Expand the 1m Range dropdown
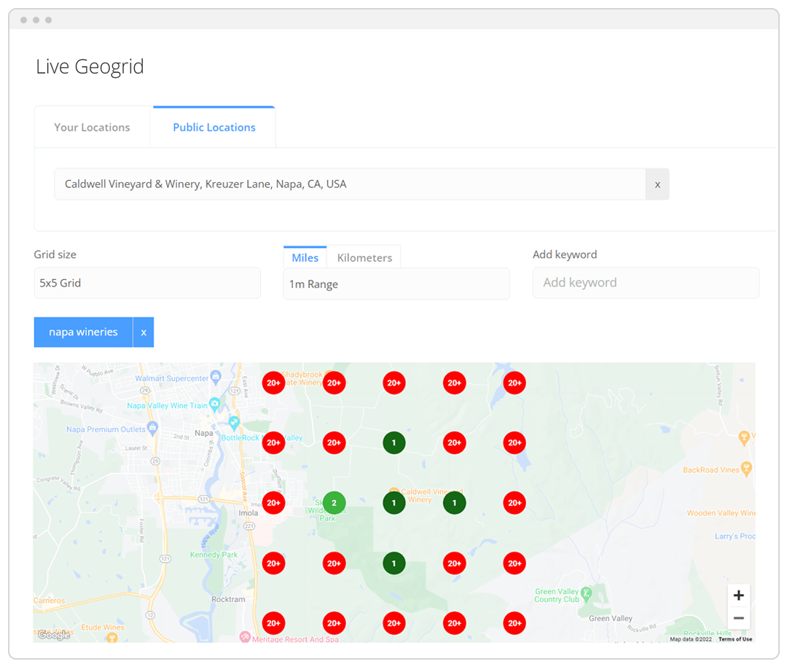The image size is (787, 672). [x=396, y=284]
